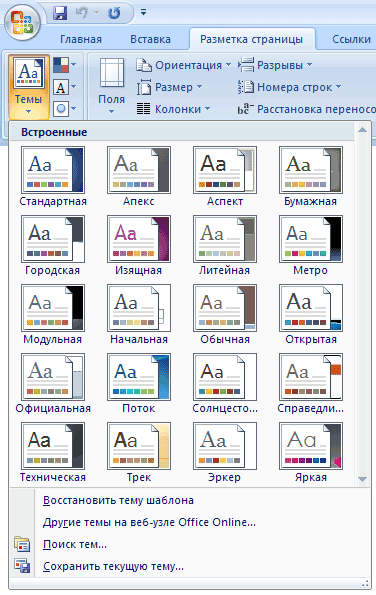
Task: Apply the Трек theme
Action: pyautogui.click(x=139, y=453)
